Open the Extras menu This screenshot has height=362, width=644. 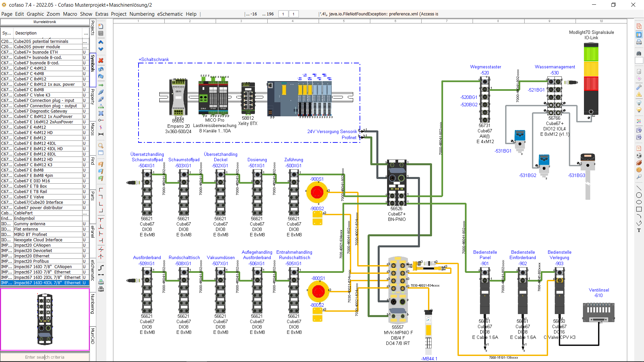(102, 14)
